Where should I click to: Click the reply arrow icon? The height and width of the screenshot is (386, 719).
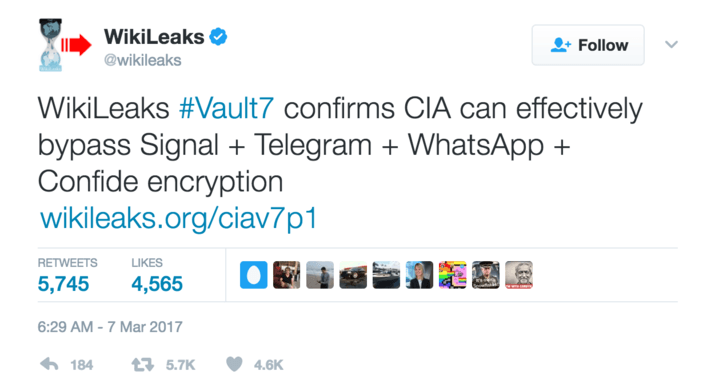click(x=49, y=364)
